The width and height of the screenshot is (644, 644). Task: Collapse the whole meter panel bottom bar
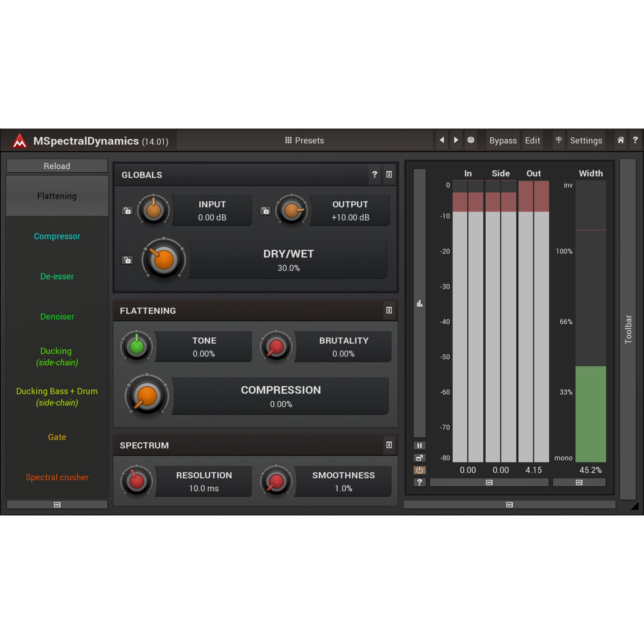[509, 505]
